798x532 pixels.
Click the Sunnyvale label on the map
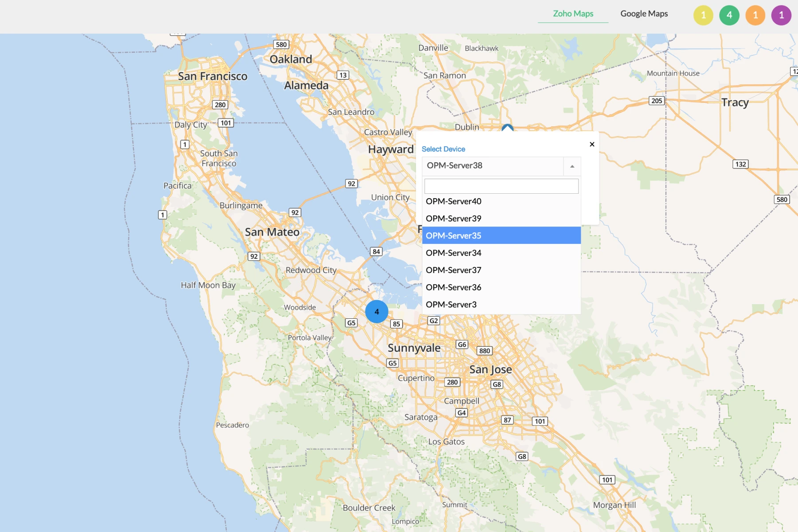coord(414,348)
